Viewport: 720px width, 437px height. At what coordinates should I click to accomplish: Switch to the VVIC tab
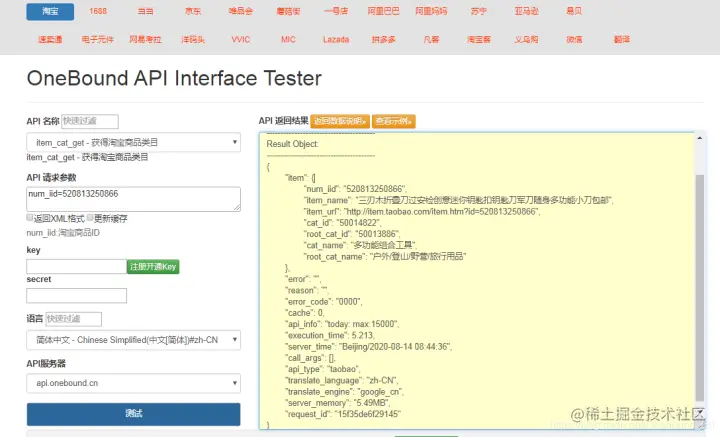click(241, 39)
